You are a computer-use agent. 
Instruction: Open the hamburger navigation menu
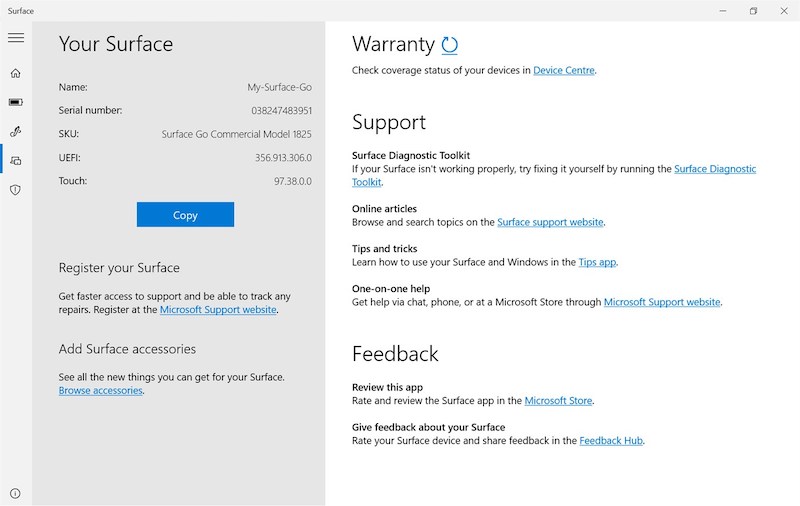tap(16, 38)
